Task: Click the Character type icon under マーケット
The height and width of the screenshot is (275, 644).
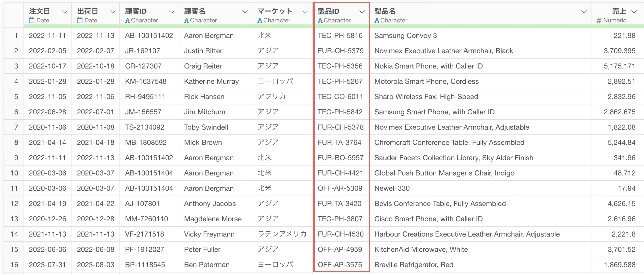Action: click(260, 20)
